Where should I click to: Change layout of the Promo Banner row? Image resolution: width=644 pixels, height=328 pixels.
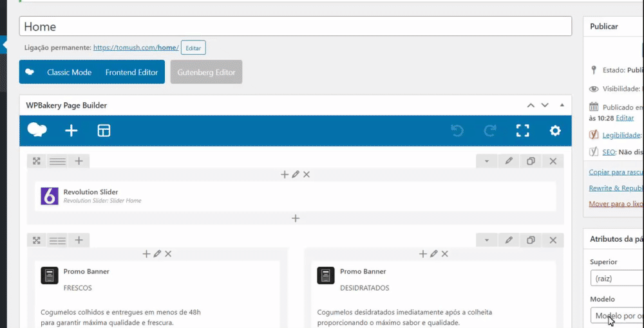57,241
